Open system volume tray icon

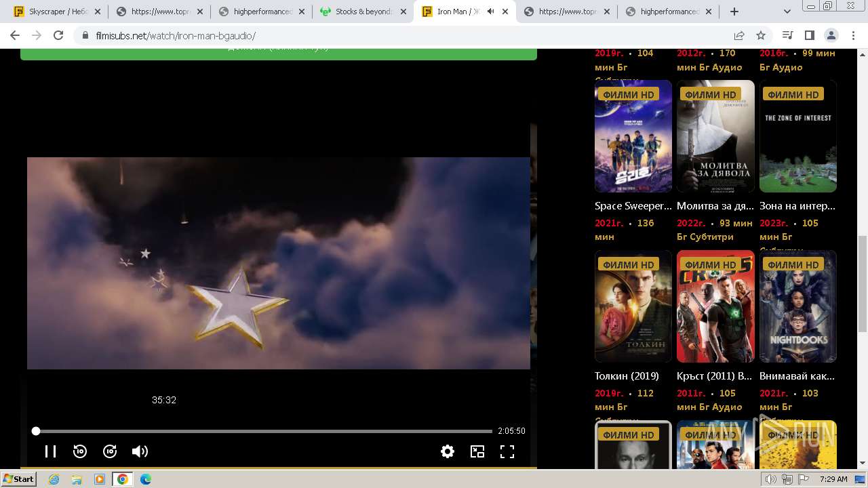[771, 479]
